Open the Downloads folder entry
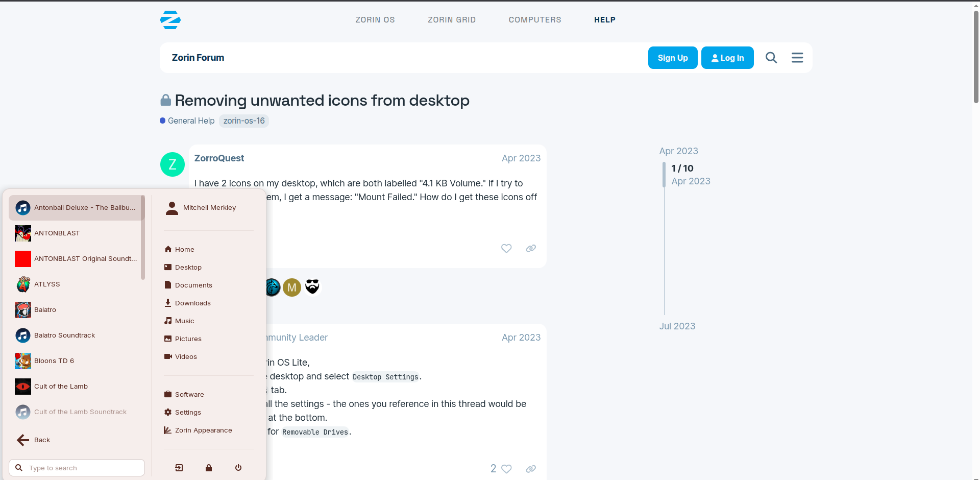 pyautogui.click(x=192, y=303)
